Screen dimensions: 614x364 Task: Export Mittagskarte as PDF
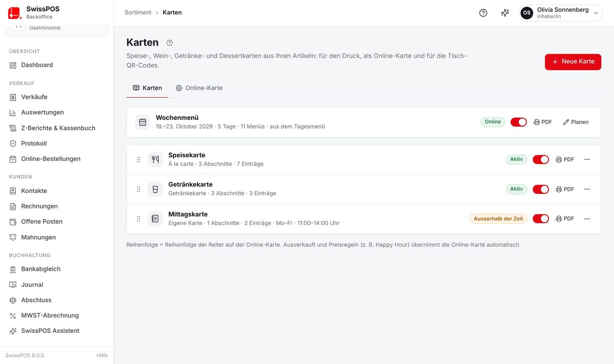565,218
